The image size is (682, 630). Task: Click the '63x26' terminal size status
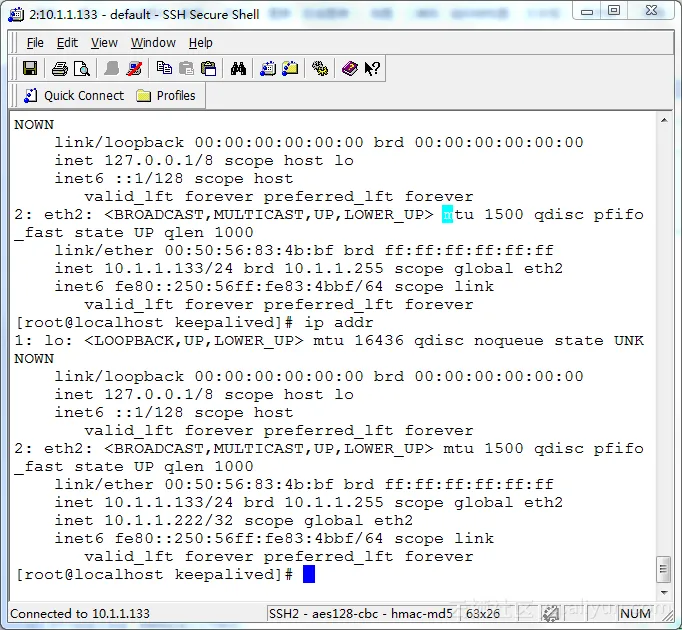(483, 613)
